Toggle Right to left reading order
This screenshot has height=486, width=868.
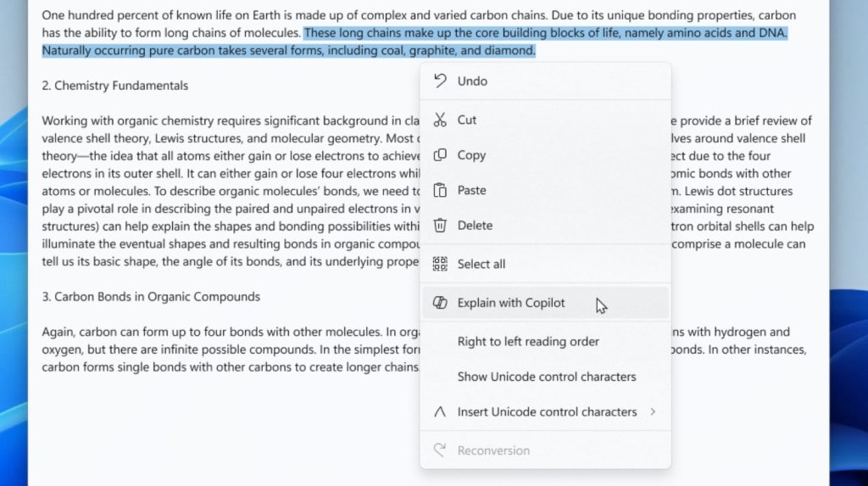point(528,341)
